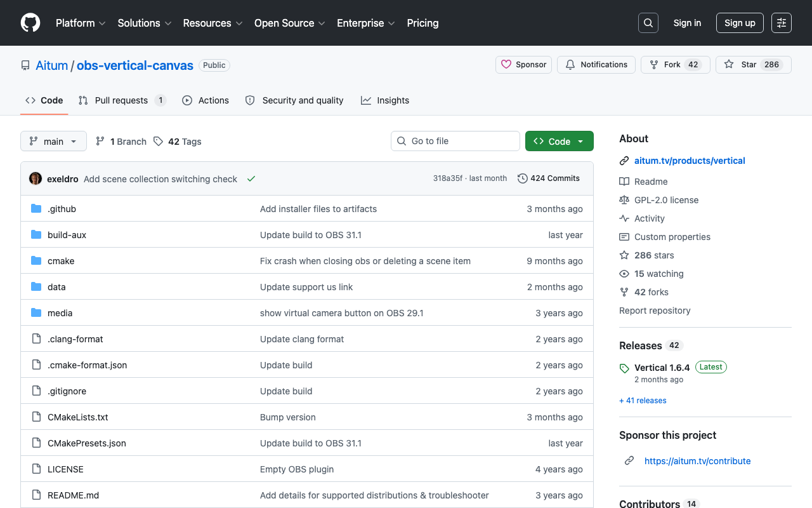This screenshot has height=508, width=812.
Task: Fork the obs-vertical-canvas repository
Action: (675, 65)
